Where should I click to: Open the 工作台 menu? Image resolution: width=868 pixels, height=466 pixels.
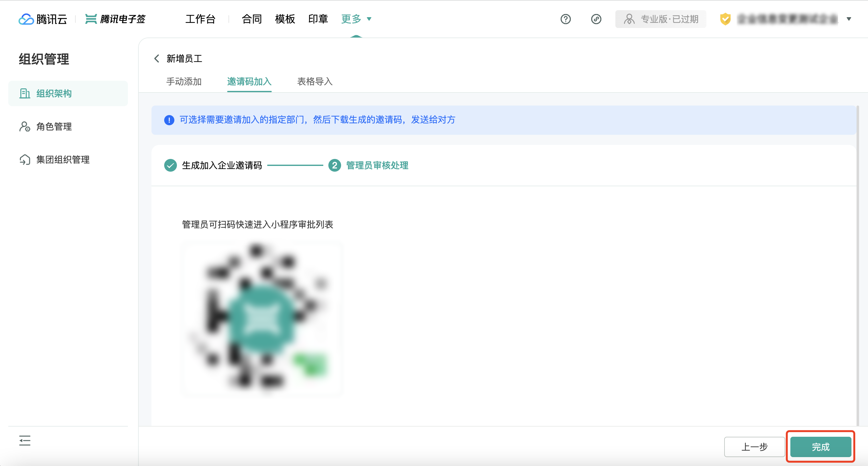200,19
